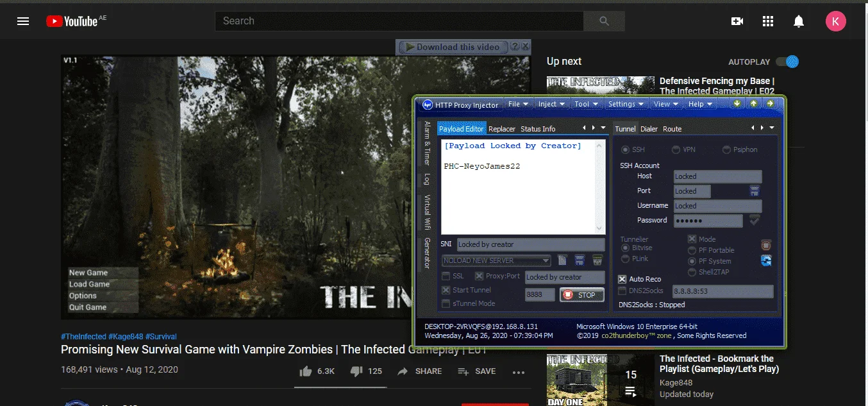
Task: Select the VPN radio button
Action: pos(676,149)
